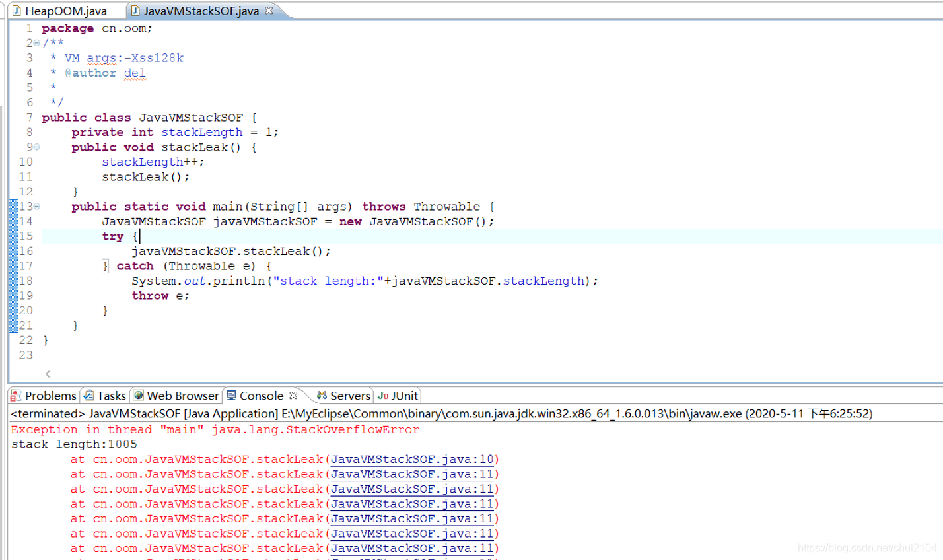Click the 'javaVMStackSOF.stackLeak();' call on line 16

pos(231,251)
